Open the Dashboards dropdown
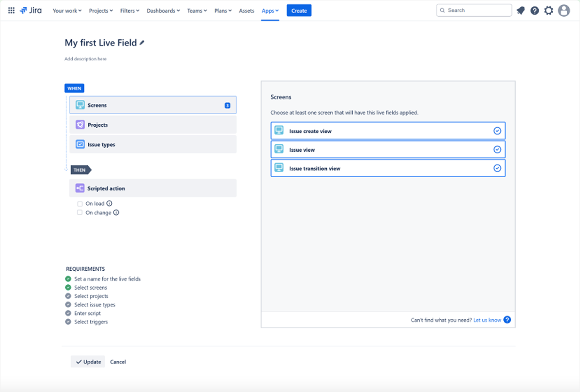The image size is (580, 392). 163,11
